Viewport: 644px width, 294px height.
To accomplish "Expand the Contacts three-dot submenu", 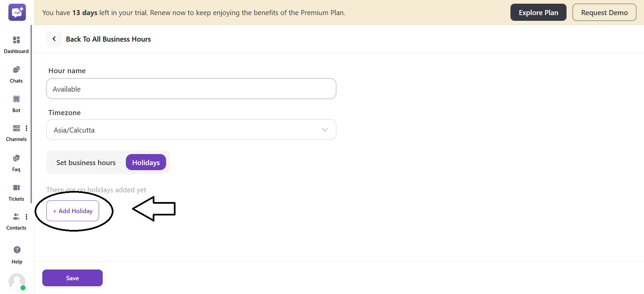I will 27,217.
